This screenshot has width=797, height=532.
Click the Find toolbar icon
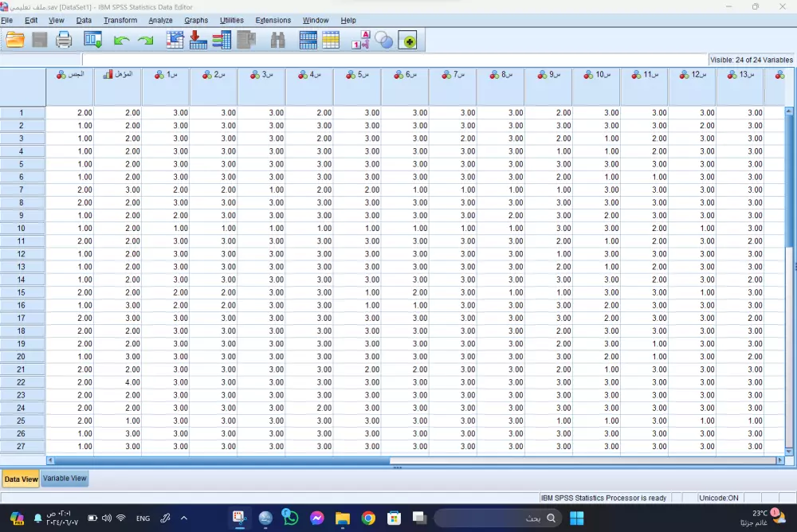click(277, 39)
